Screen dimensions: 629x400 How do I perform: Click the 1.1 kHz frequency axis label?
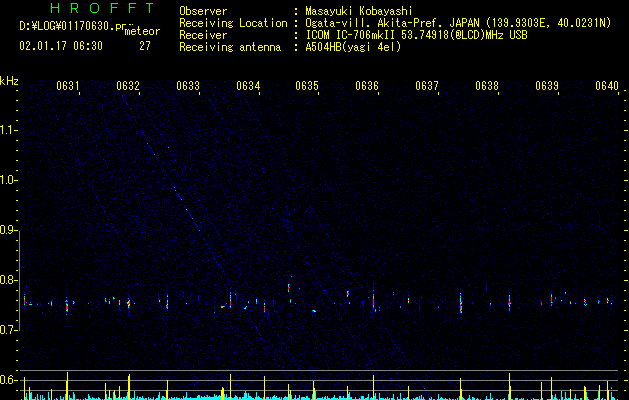point(9,130)
